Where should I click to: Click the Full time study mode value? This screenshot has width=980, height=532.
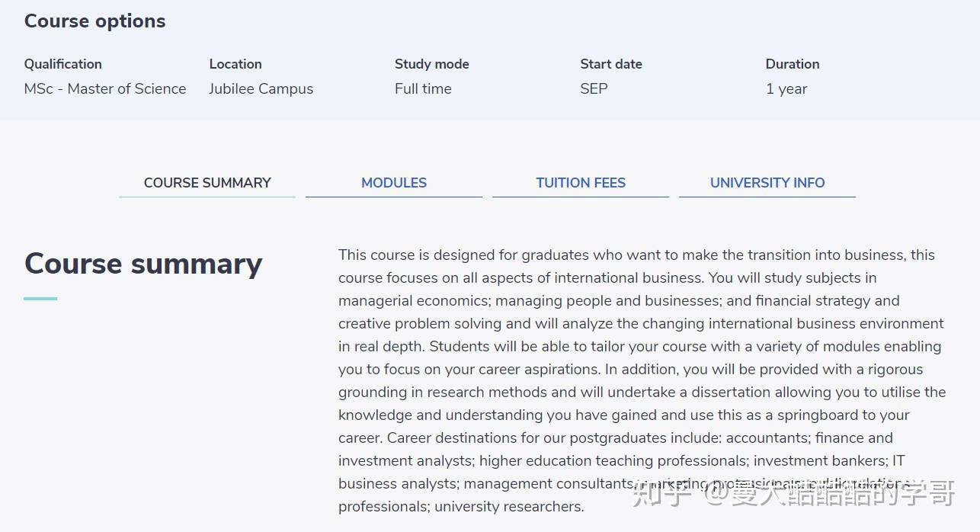point(423,88)
